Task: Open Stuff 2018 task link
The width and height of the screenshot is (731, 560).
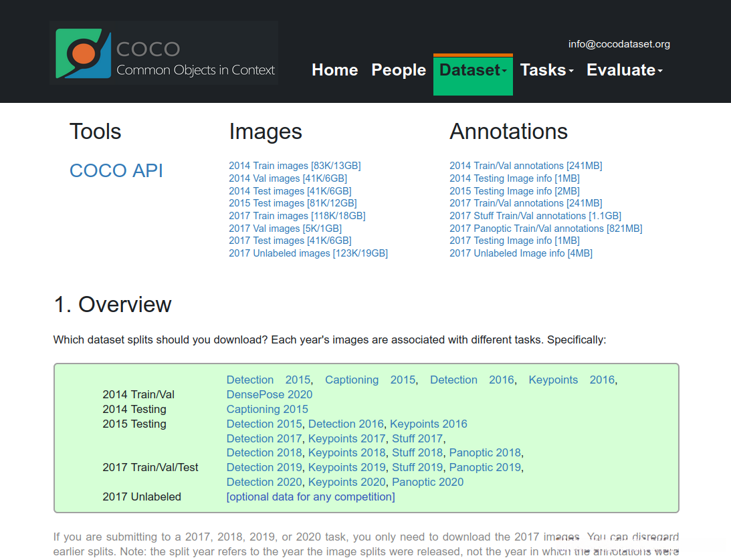Action: coord(417,453)
